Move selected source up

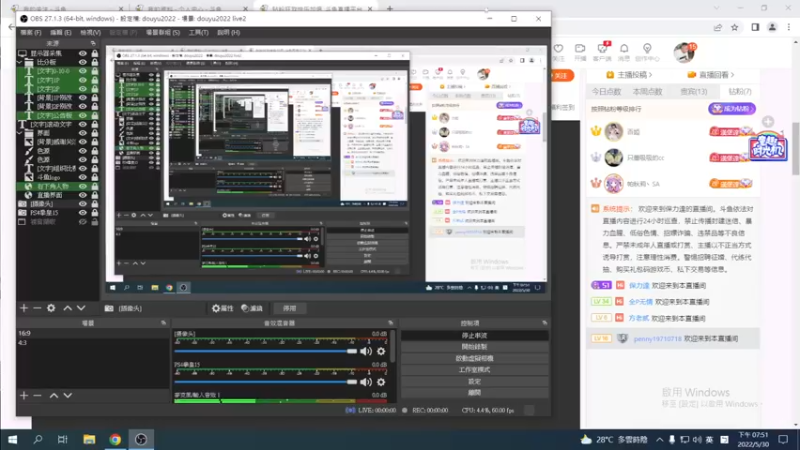(67, 308)
